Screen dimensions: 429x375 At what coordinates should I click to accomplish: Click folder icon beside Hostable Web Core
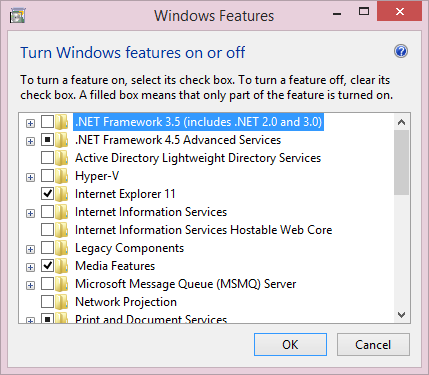click(x=62, y=230)
